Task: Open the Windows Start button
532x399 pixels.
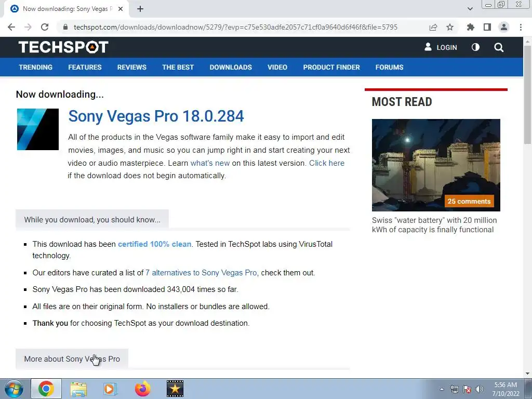Action: point(14,389)
